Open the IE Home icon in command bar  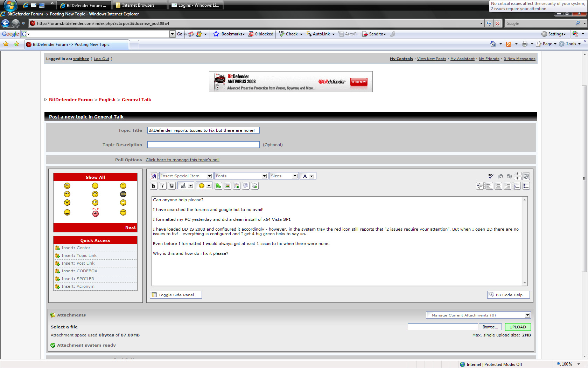(x=493, y=44)
